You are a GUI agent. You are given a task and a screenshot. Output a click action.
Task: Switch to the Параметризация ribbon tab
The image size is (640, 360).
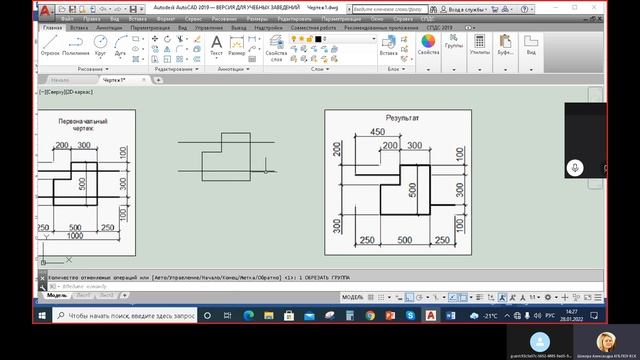150,28
